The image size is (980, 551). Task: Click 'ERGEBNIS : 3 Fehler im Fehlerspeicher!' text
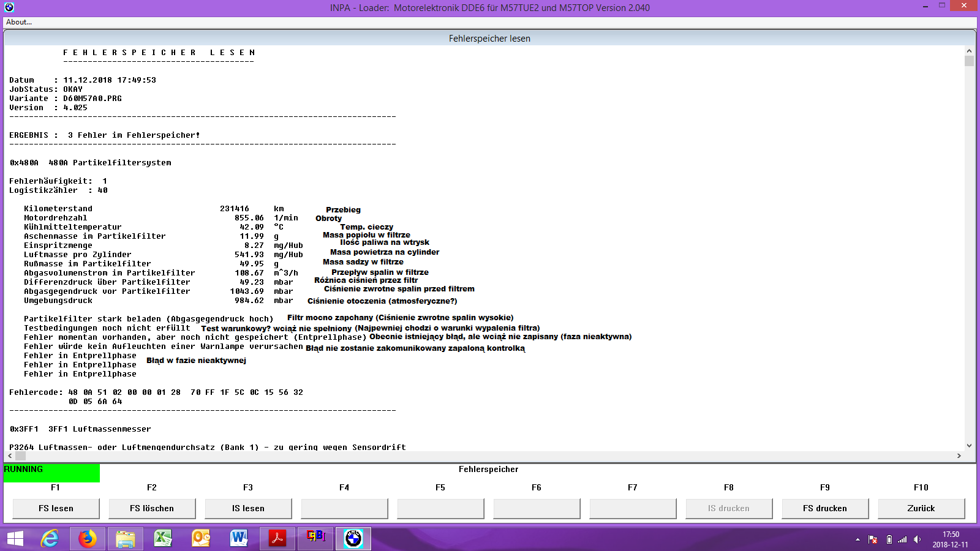[x=105, y=135]
